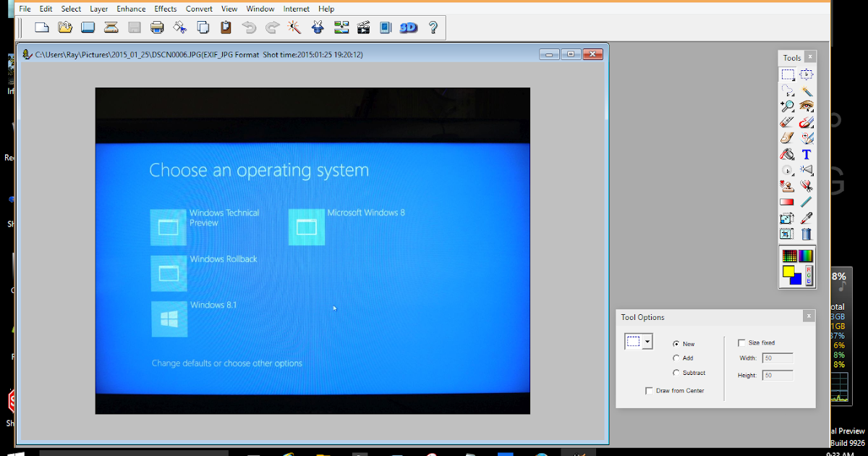Open the 3D icon in toolbar

[x=409, y=28]
